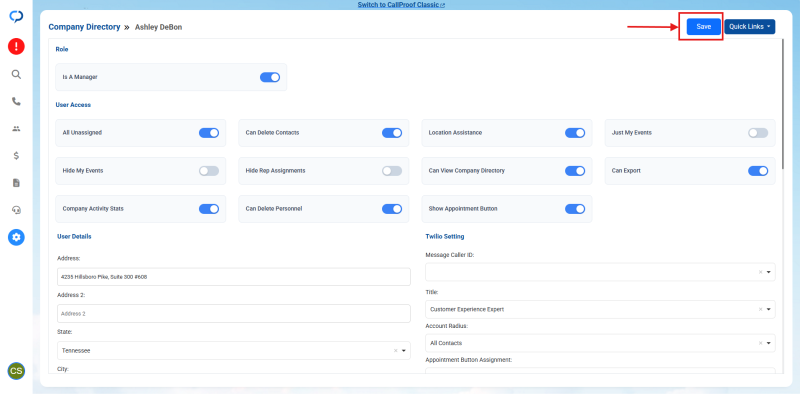Click the Role section heading
Viewport: 800px width, 394px height.
pos(62,50)
